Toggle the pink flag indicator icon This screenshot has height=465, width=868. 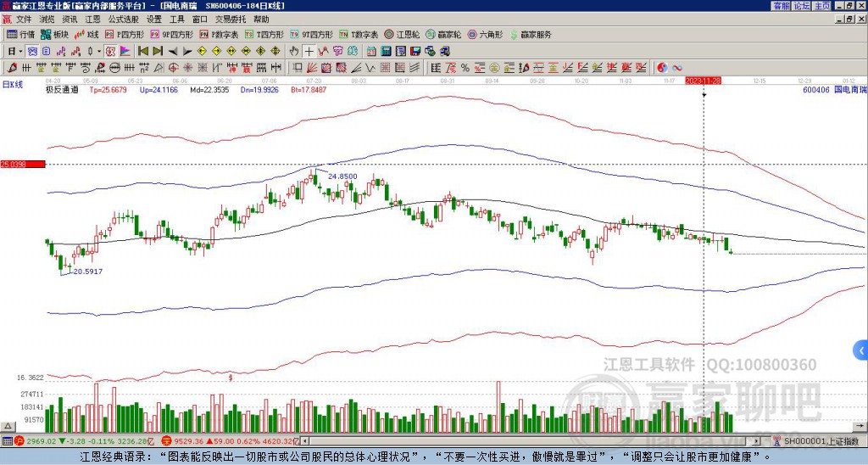(x=125, y=52)
